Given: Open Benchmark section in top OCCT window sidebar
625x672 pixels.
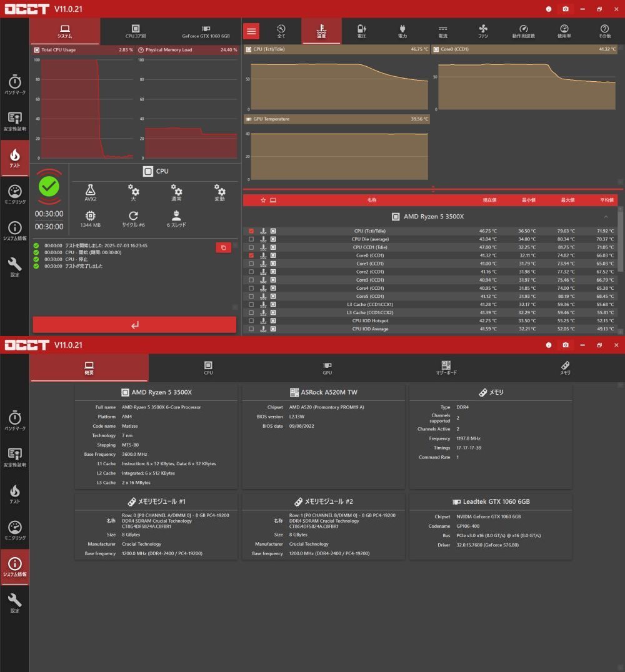Looking at the screenshot, I should pyautogui.click(x=14, y=84).
